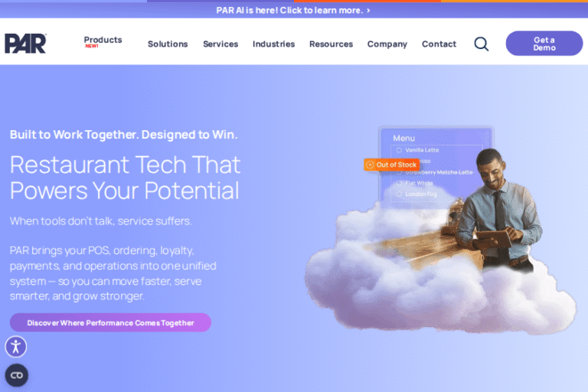Expand the Industries menu
The image size is (588, 392).
click(x=274, y=44)
